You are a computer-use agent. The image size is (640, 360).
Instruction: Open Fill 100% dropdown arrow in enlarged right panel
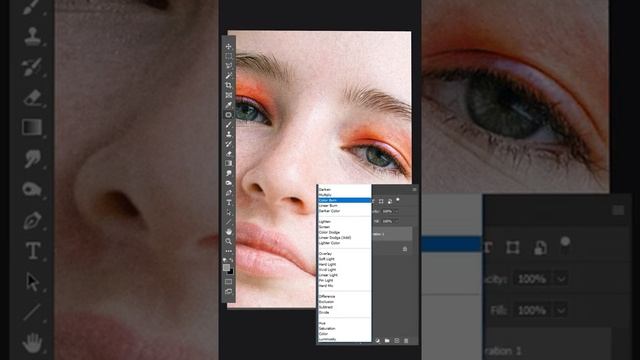[x=561, y=311]
